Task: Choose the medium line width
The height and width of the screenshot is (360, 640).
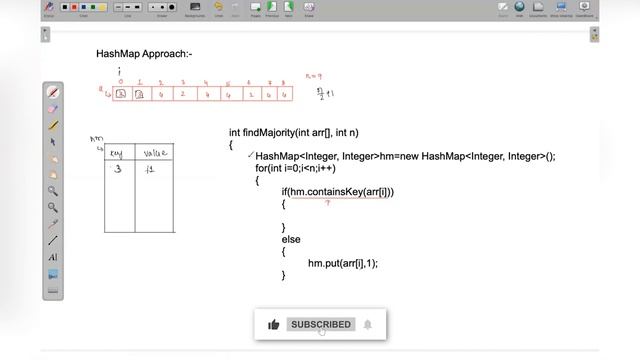Action: tap(128, 7)
